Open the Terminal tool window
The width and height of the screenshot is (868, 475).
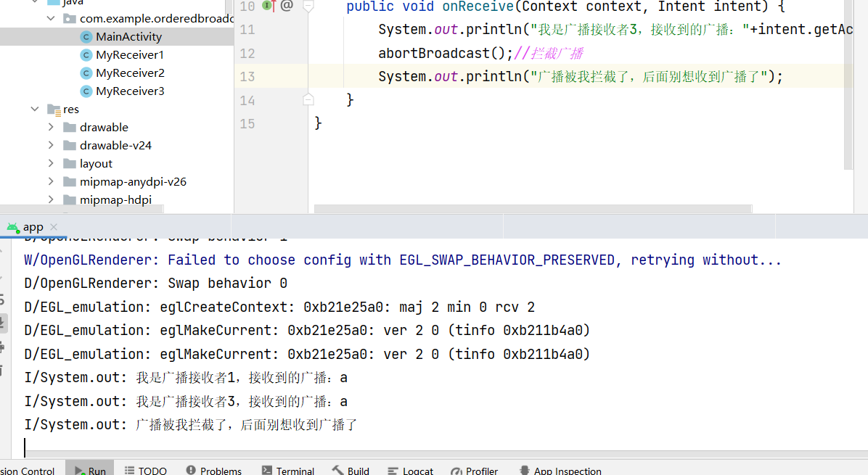pyautogui.click(x=288, y=471)
